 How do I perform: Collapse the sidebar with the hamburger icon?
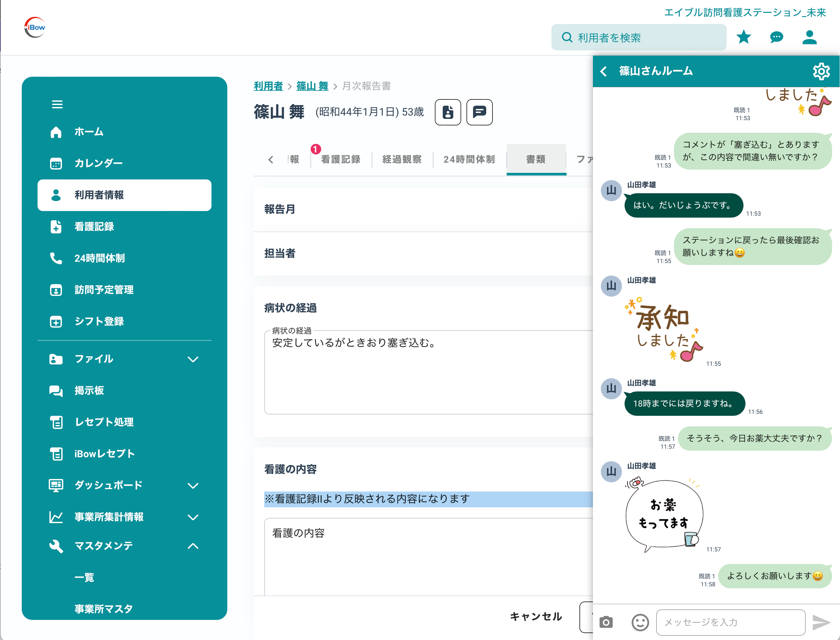point(57,104)
